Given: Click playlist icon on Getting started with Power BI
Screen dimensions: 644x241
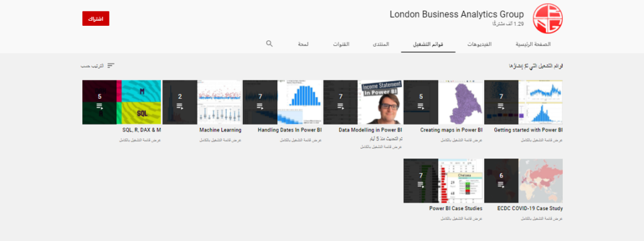Looking at the screenshot, I should point(501,106).
